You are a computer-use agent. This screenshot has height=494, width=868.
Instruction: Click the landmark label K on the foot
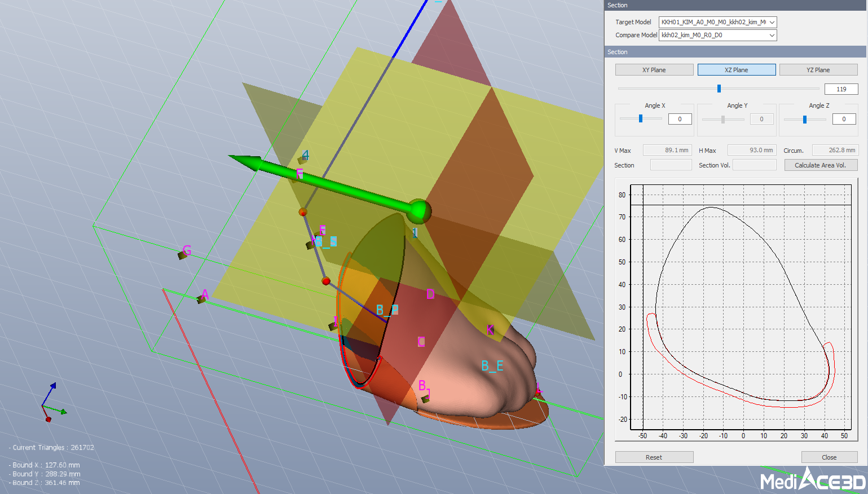490,330
